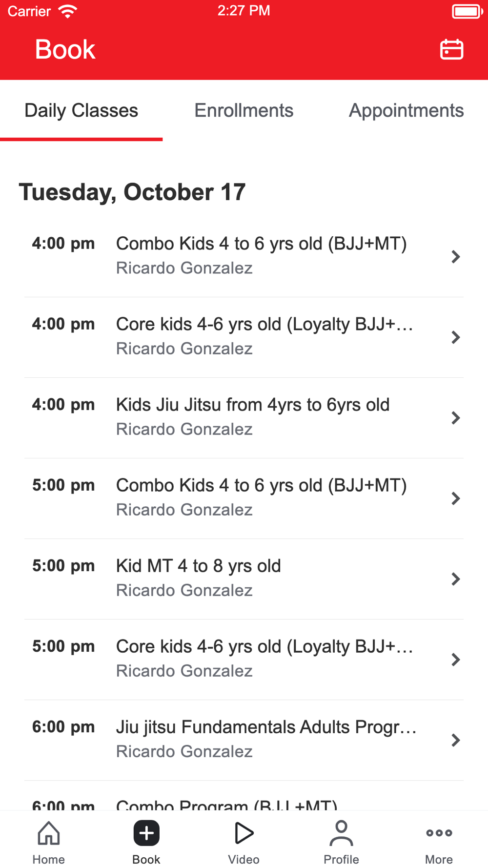The image size is (488, 868).
Task: Switch to the Appointments tab
Action: (x=406, y=110)
